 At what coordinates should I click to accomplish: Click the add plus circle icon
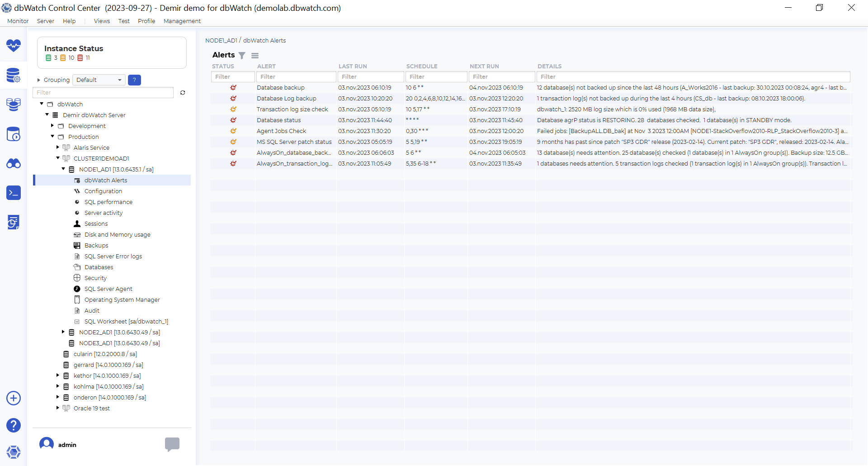(14, 398)
